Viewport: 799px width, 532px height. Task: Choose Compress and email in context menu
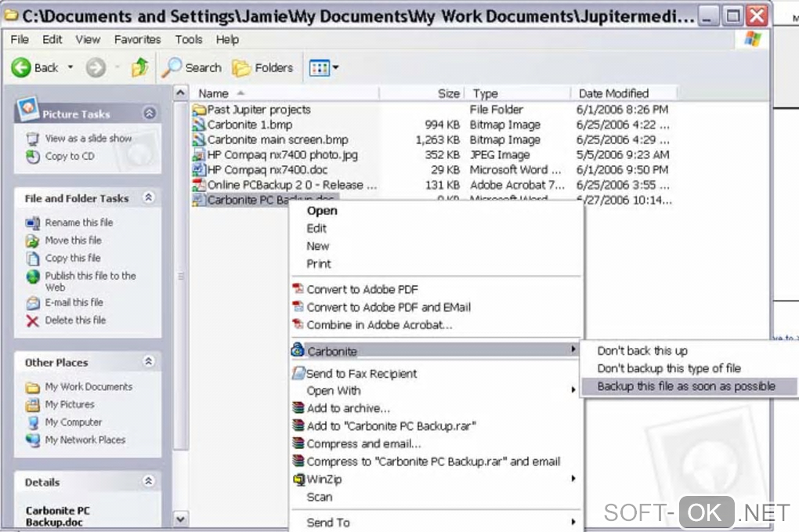pos(363,443)
